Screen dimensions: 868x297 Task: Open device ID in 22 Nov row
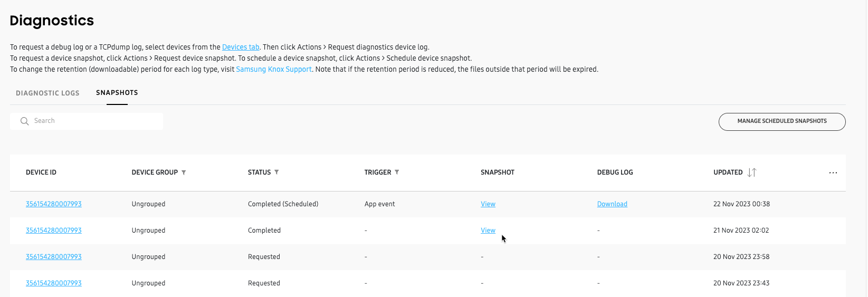point(54,204)
